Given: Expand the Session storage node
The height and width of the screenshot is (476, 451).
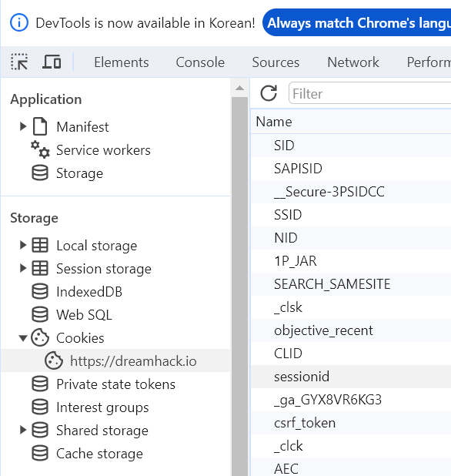Looking at the screenshot, I should [23, 268].
